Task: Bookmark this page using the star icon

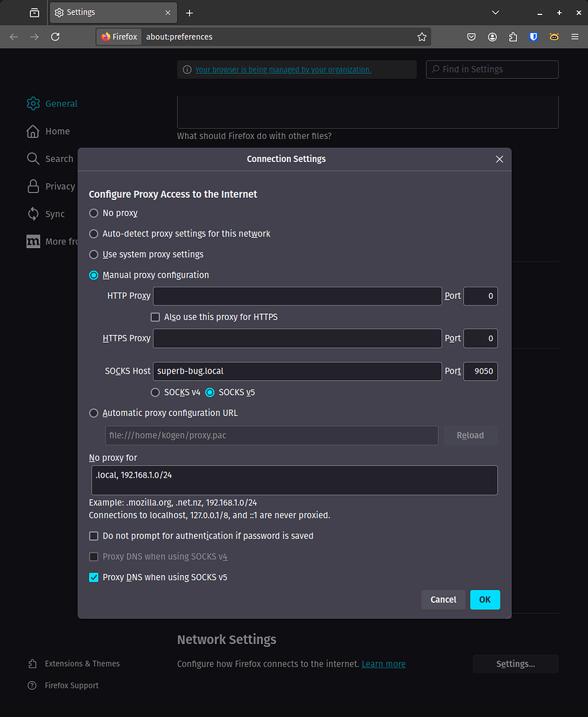Action: pos(422,37)
